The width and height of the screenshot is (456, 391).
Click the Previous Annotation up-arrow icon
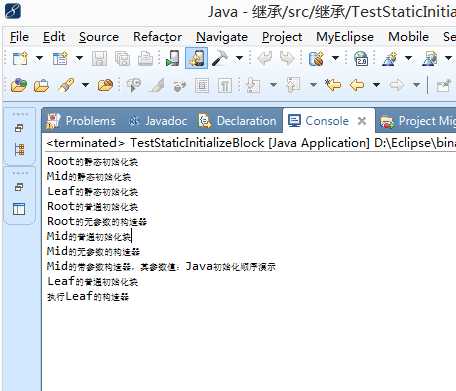click(x=294, y=85)
